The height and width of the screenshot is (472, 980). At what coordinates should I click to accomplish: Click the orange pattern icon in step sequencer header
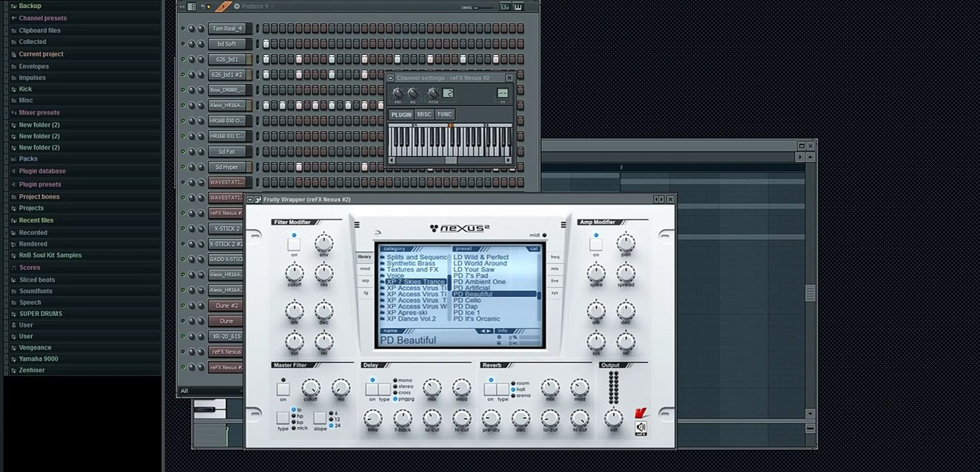[x=224, y=7]
